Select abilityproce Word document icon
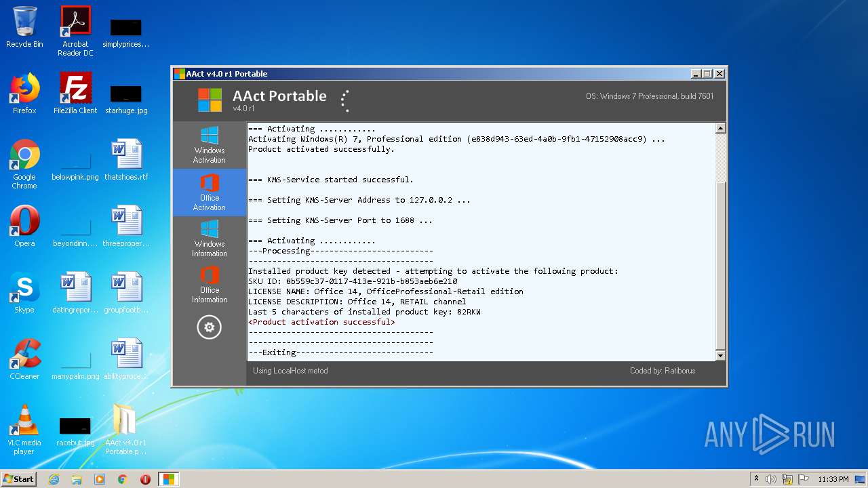Image resolution: width=868 pixels, height=488 pixels. 126,359
